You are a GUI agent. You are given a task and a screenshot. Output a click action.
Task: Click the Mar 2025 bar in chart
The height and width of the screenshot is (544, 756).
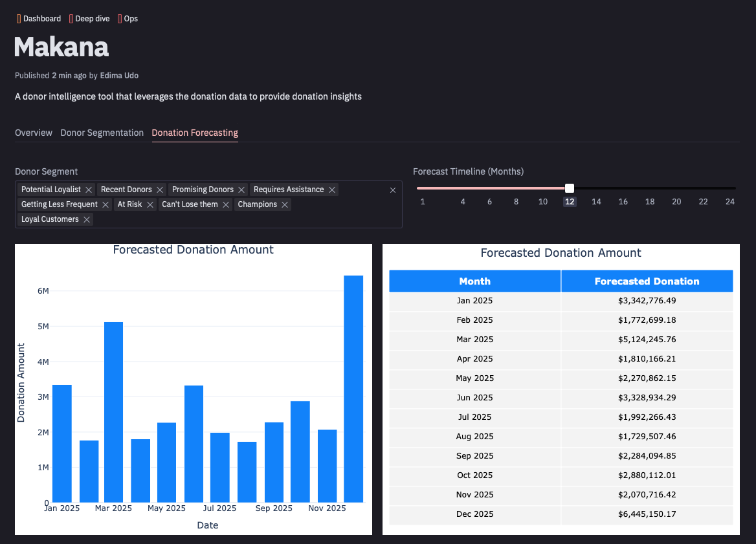click(x=113, y=412)
